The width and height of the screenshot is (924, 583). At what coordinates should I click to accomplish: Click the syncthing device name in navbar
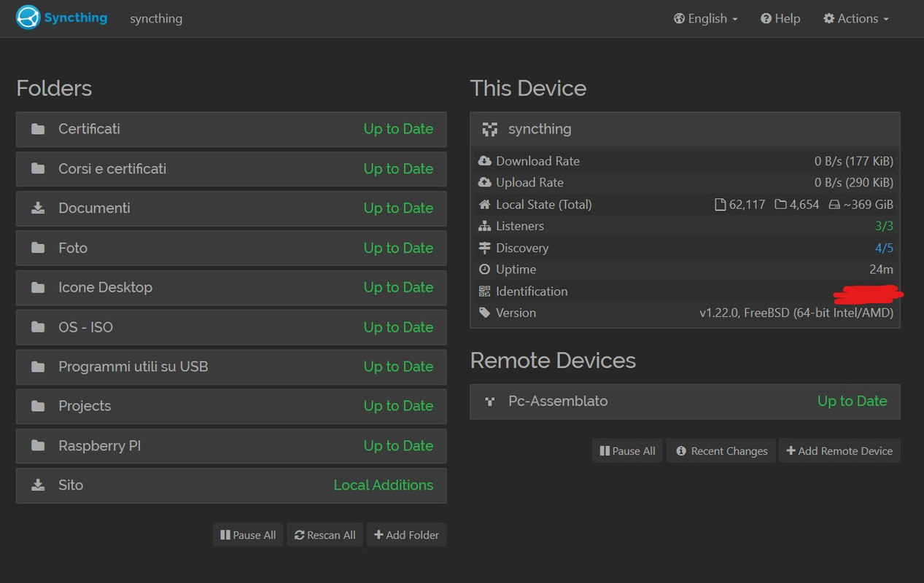156,19
